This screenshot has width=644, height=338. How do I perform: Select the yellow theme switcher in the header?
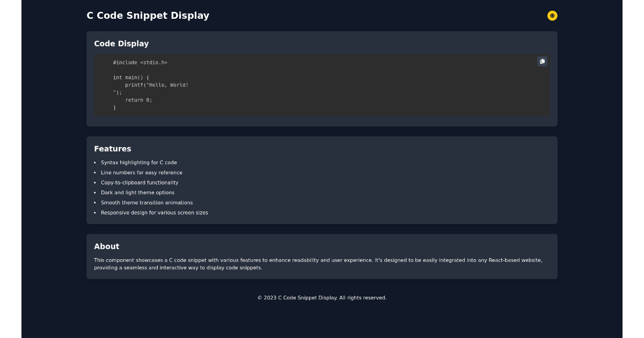click(x=552, y=16)
